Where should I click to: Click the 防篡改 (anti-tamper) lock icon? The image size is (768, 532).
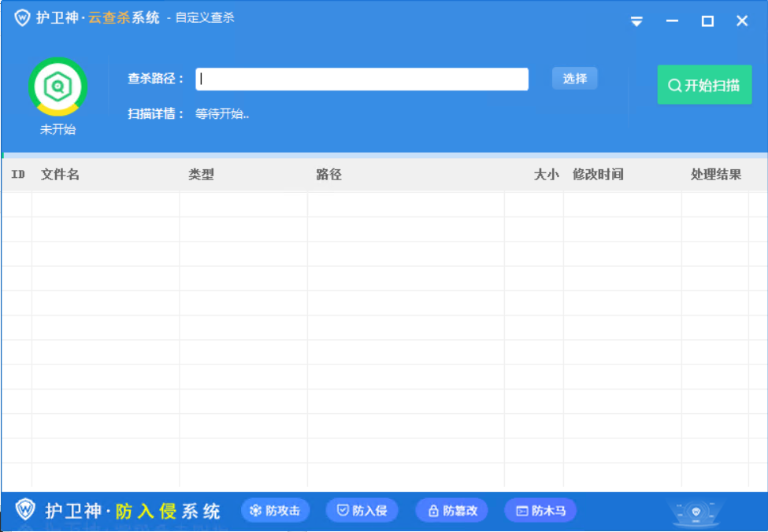click(x=434, y=510)
